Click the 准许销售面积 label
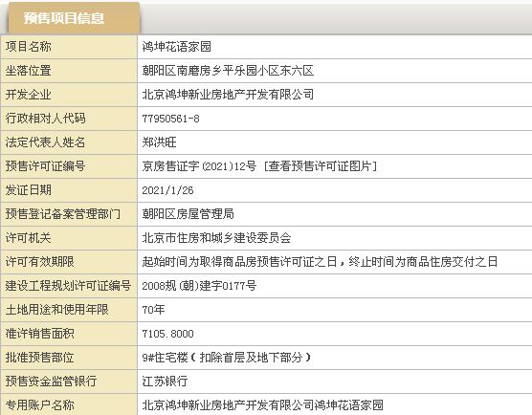532x415 pixels. coord(39,334)
